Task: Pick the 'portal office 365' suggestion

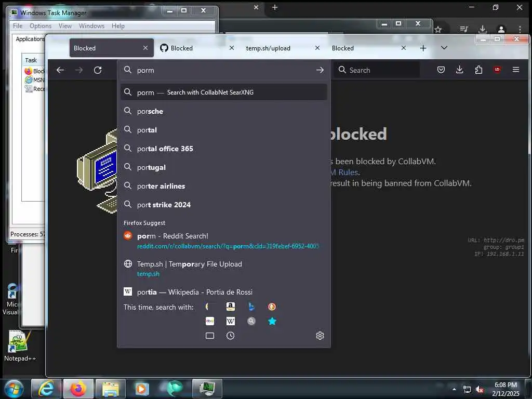Action: [x=223, y=149]
